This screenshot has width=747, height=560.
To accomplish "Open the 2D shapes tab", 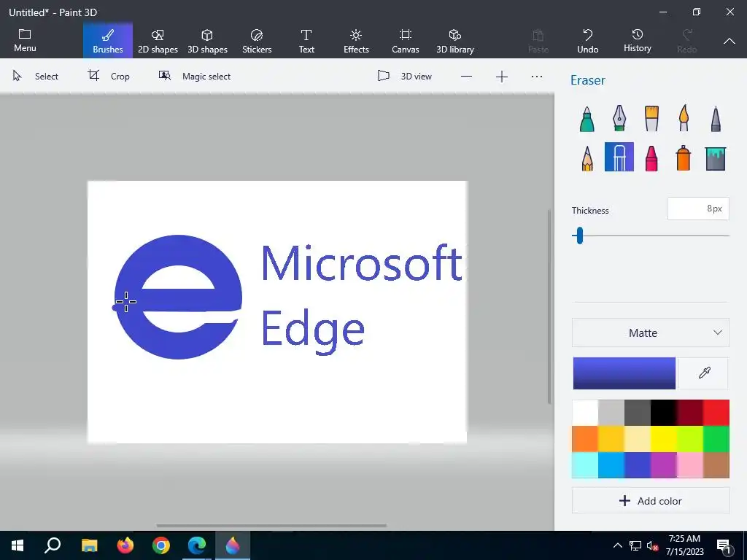I will (158, 41).
